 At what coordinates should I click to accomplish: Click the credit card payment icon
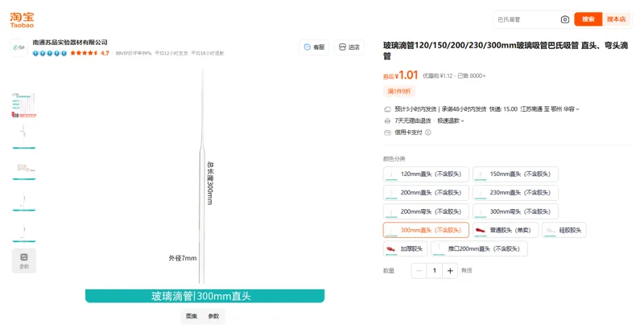[x=387, y=133]
